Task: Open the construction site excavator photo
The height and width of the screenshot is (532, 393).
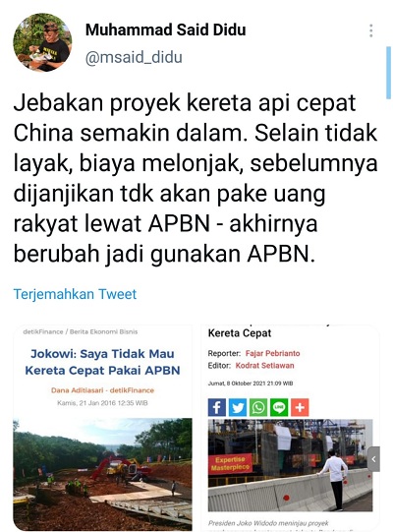Action: click(102, 474)
